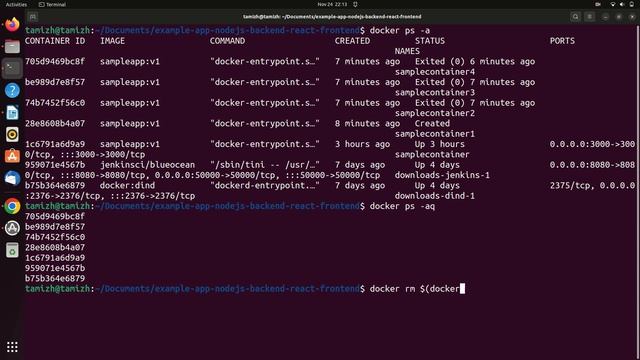Screen dimensions: 640x360
Task: Open the terminal hamburger menu
Action: [x=589, y=17]
